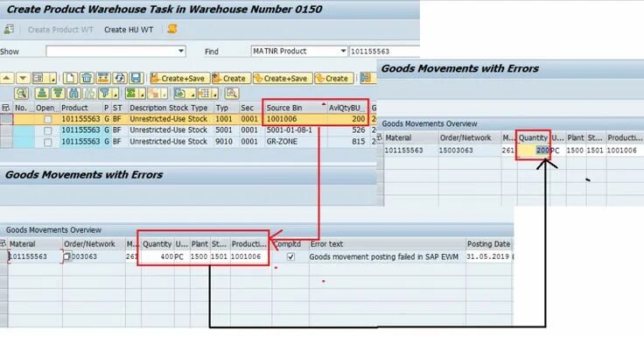Image resolution: width=644 pixels, height=337 pixels.
Task: Select the source bin cell 1001006
Action: coord(295,119)
